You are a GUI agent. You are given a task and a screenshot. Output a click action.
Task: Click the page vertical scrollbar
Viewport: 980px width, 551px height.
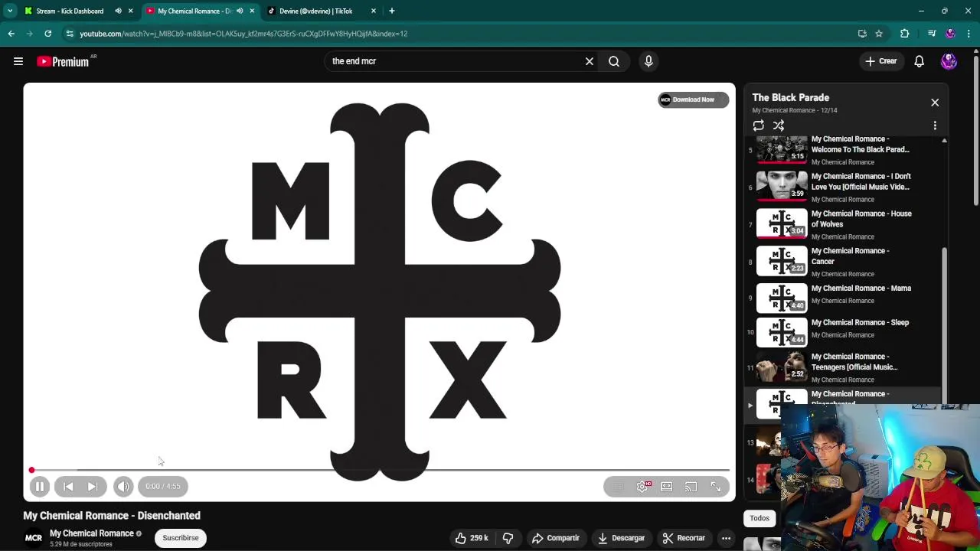(976, 130)
